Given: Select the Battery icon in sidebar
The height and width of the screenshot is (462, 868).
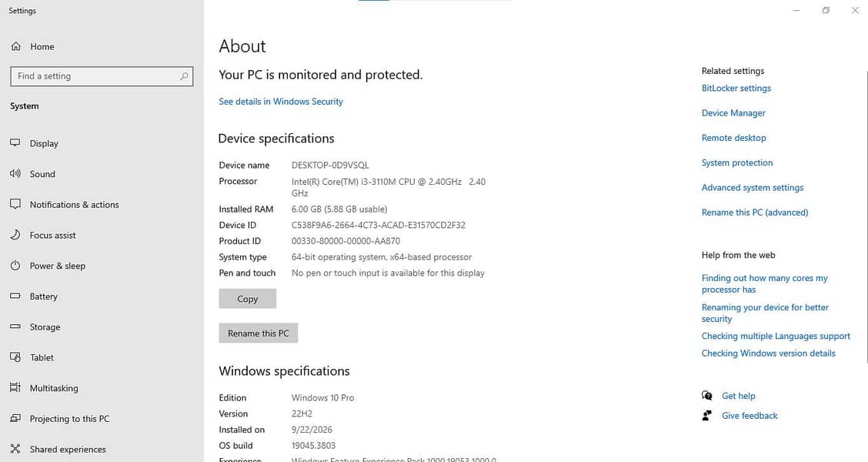Looking at the screenshot, I should pos(15,296).
